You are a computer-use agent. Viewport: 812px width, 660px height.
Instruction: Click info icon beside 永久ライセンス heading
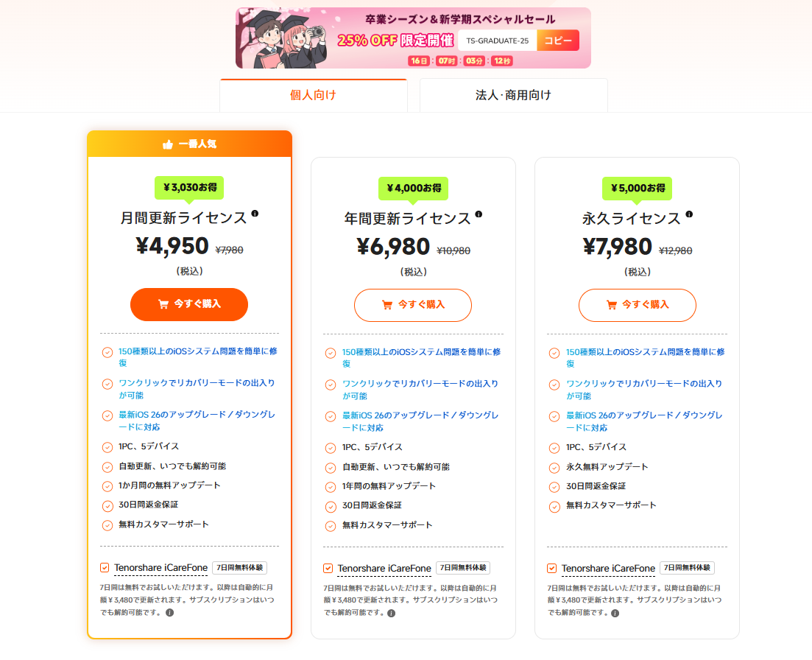pos(689,214)
